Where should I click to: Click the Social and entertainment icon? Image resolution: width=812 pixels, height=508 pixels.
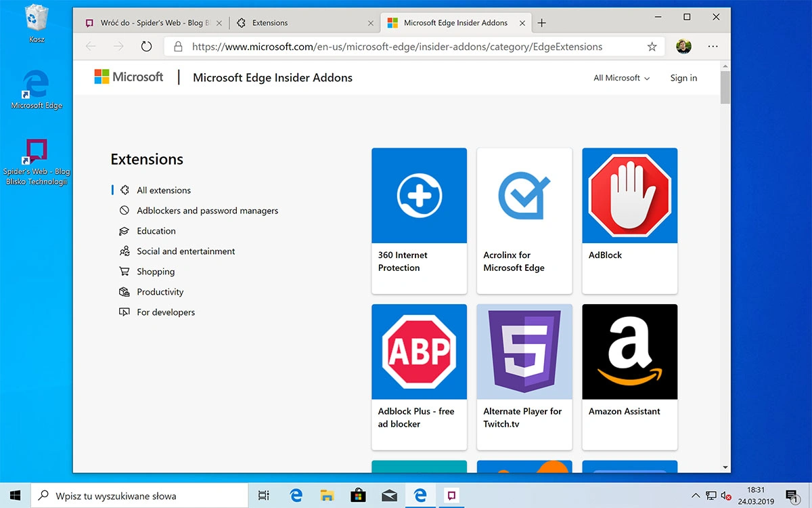[125, 251]
